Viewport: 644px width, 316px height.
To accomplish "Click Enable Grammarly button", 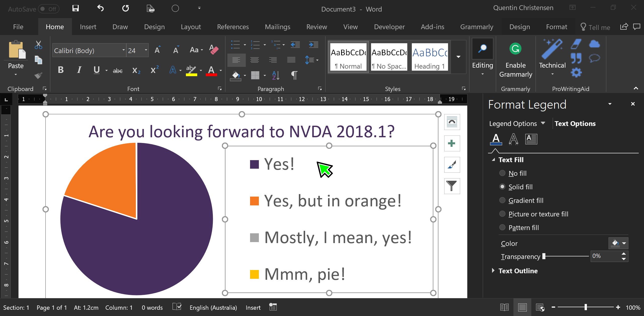I will (516, 60).
